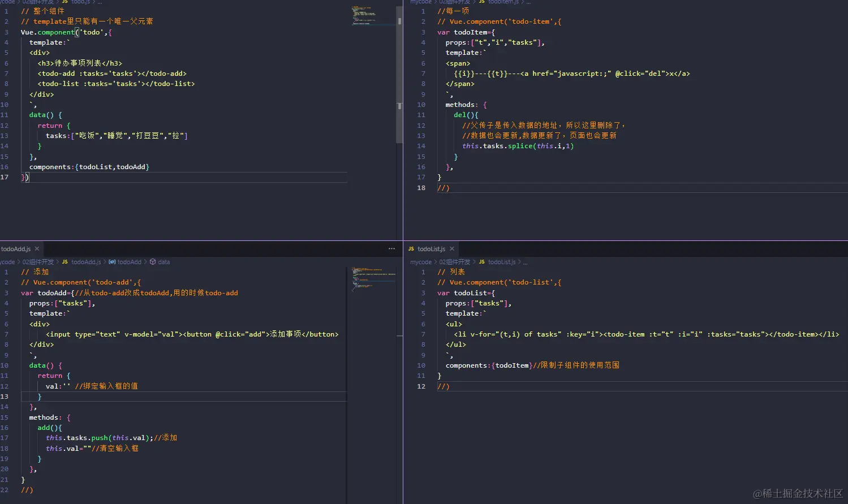Click the <todo-add :tasks='tasks'> template line
This screenshot has width=848, height=504.
click(x=112, y=74)
